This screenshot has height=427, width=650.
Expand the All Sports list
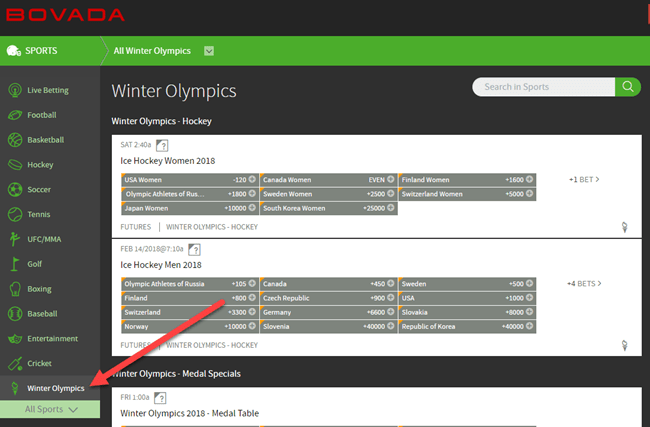50,410
